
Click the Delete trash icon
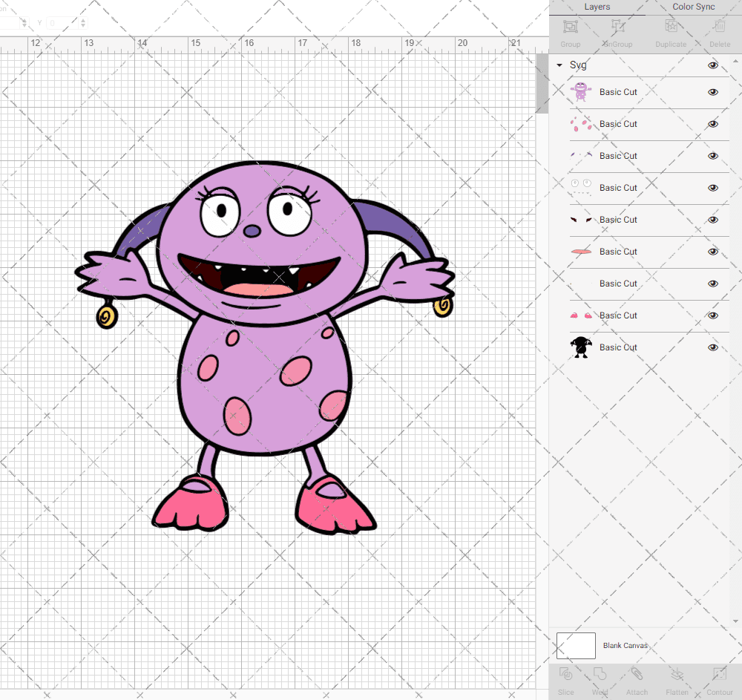tap(719, 27)
